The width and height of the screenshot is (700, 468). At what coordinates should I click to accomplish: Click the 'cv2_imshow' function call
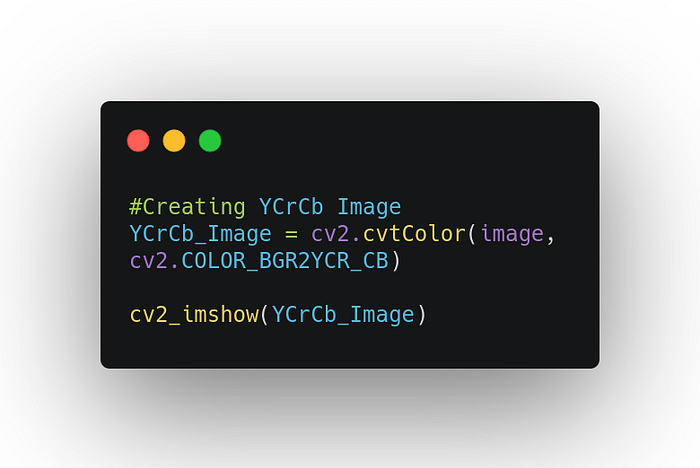(x=194, y=315)
